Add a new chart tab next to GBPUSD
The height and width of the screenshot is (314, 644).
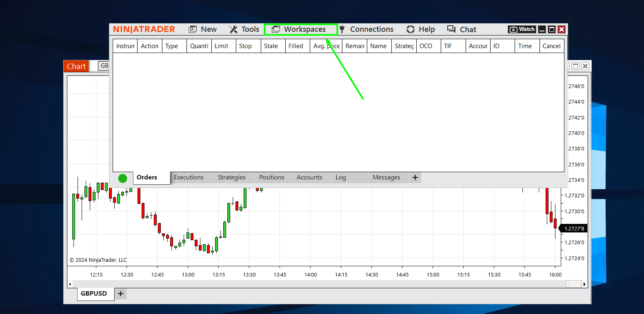point(120,294)
